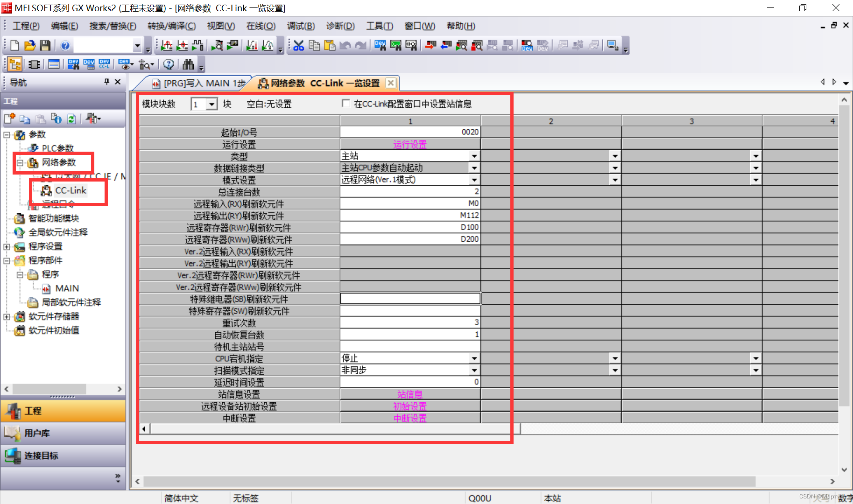Close the 网络参数 CC-Link 一览设置 tab

tap(391, 83)
